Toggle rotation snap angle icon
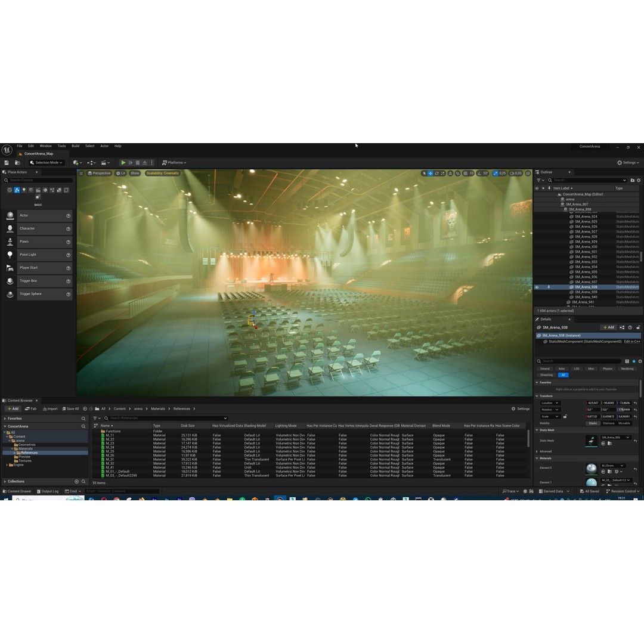Image resolution: width=644 pixels, height=644 pixels. coord(479,174)
